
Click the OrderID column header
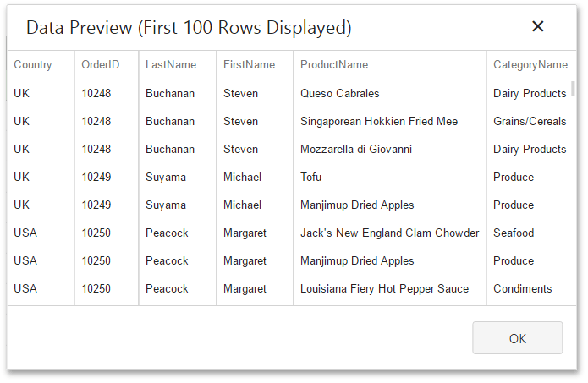coord(99,65)
